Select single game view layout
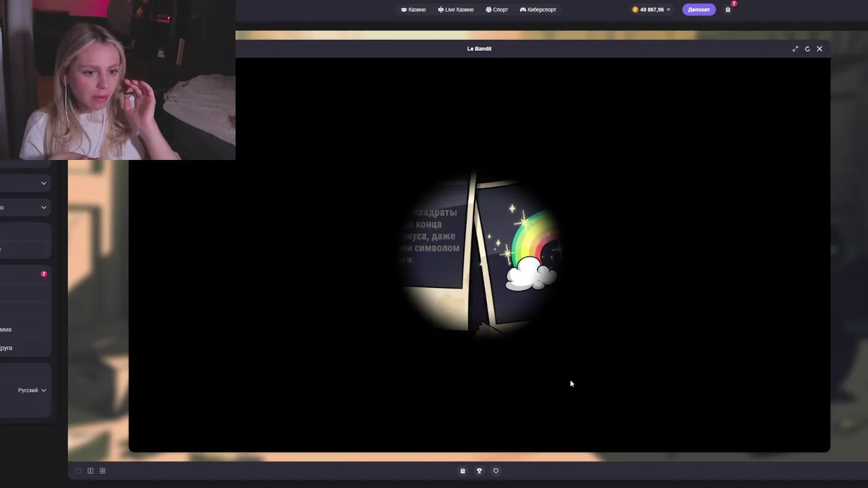The height and width of the screenshot is (488, 868). click(79, 471)
